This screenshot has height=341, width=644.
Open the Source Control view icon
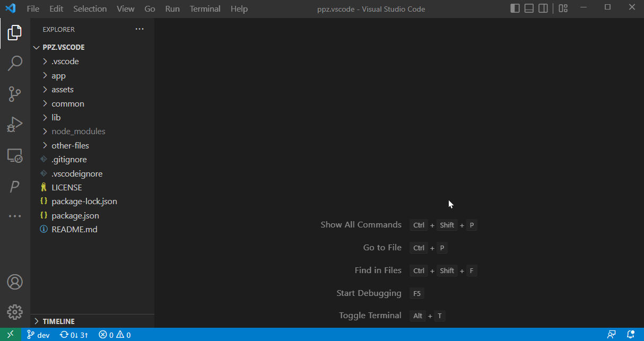coord(15,94)
